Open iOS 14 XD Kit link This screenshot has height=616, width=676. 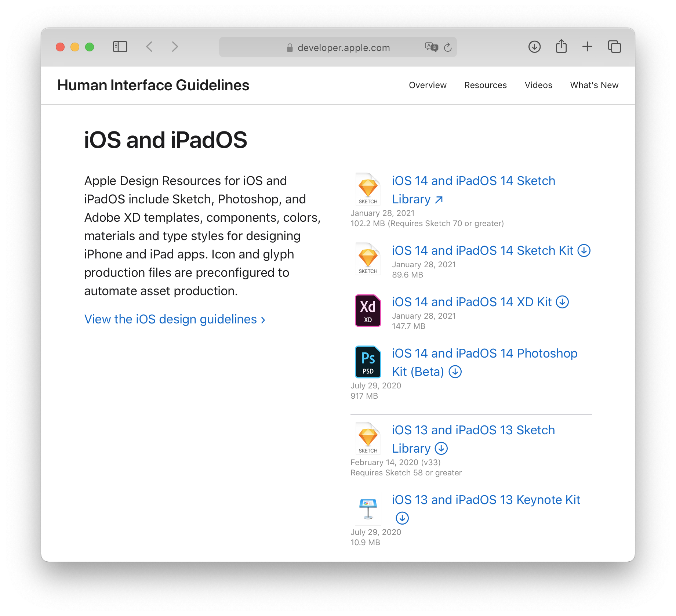472,302
